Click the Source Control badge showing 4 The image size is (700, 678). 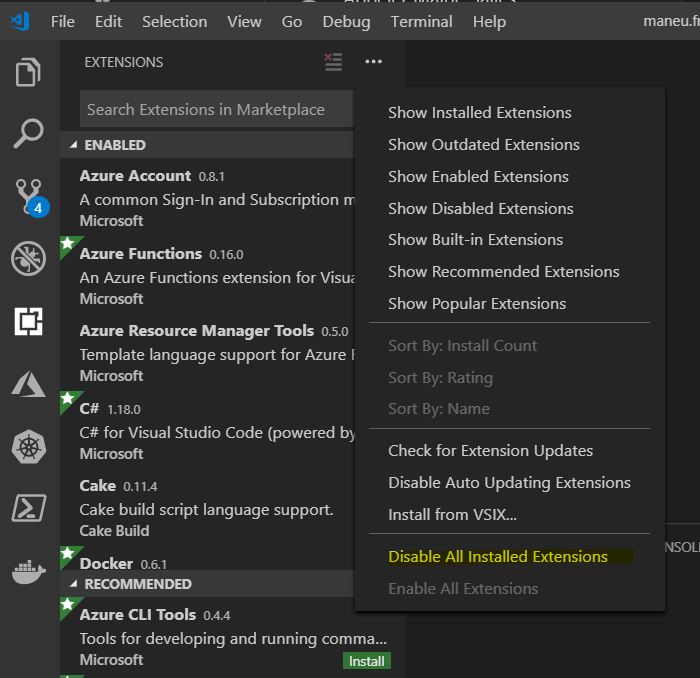tap(38, 208)
